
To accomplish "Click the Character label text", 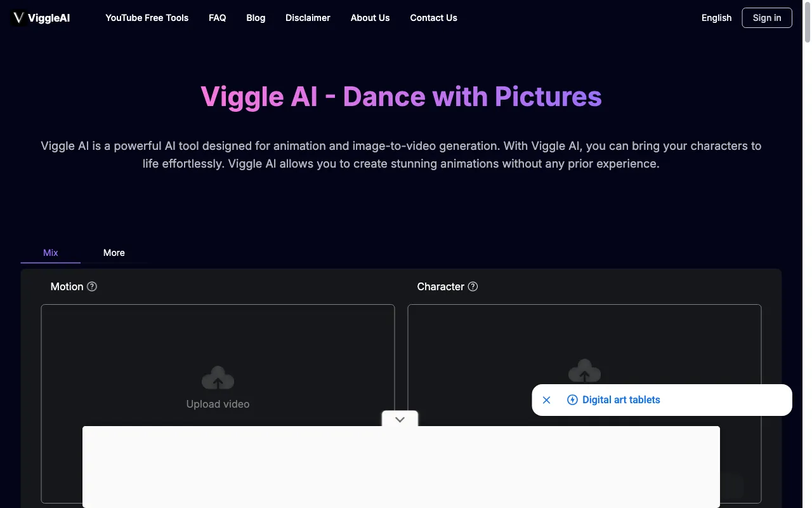I will coord(441,286).
